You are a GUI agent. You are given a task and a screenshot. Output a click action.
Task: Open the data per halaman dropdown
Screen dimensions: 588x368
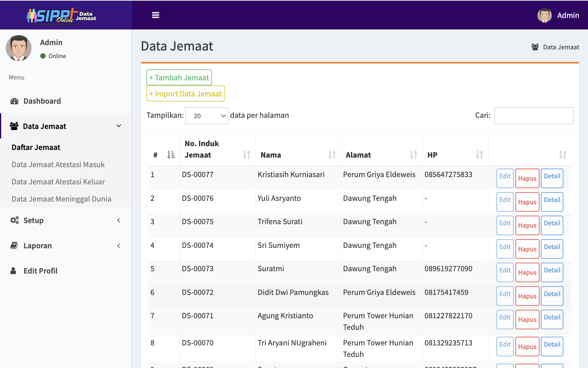pos(206,116)
